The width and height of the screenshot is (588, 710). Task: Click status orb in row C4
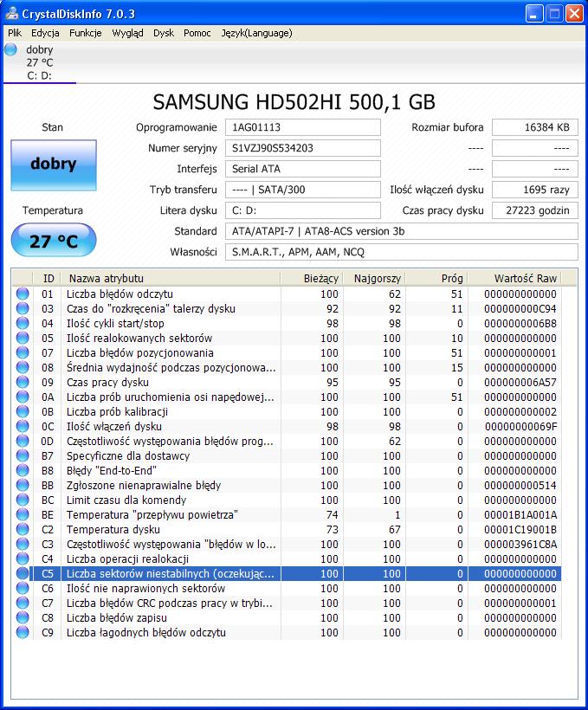click(x=23, y=558)
